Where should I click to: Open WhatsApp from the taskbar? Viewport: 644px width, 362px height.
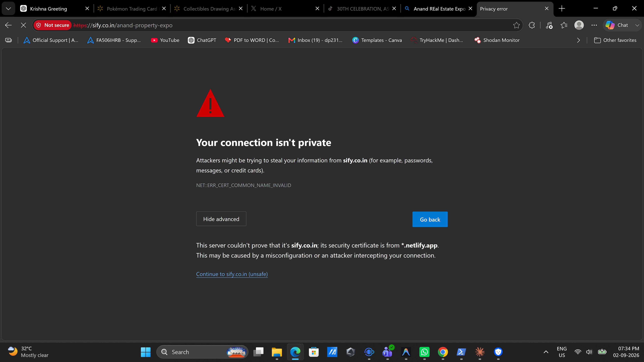pyautogui.click(x=424, y=352)
